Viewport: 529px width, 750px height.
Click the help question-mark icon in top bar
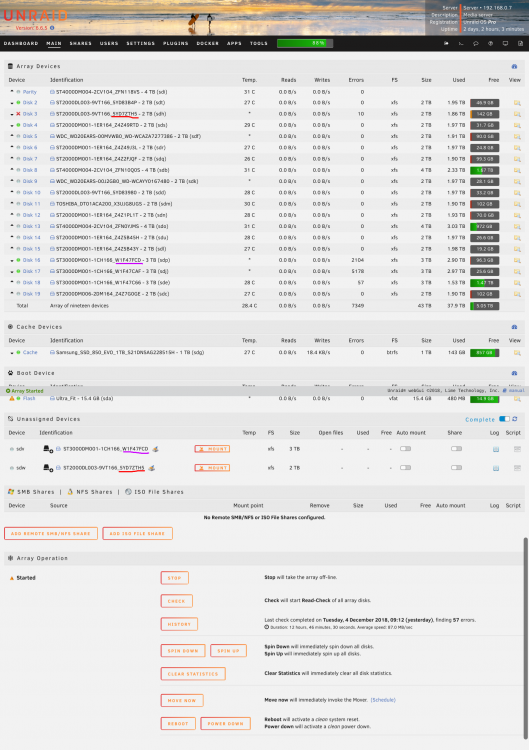tap(490, 44)
